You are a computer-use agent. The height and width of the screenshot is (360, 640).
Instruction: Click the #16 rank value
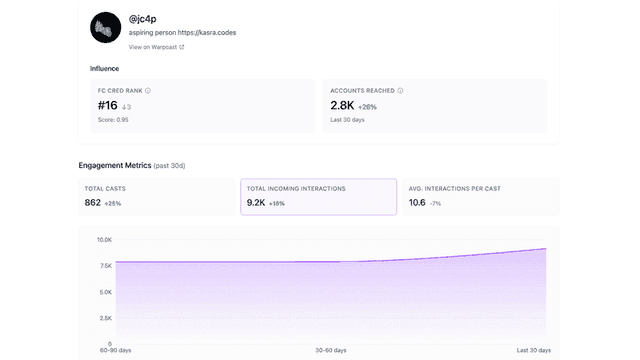(107, 106)
